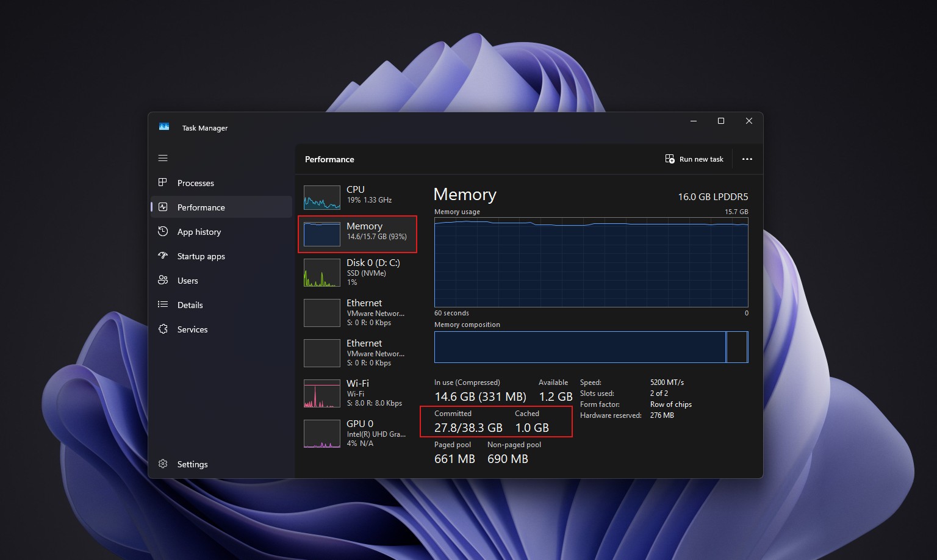This screenshot has width=937, height=560.
Task: Click the 1.0 GB Cached value
Action: click(532, 428)
